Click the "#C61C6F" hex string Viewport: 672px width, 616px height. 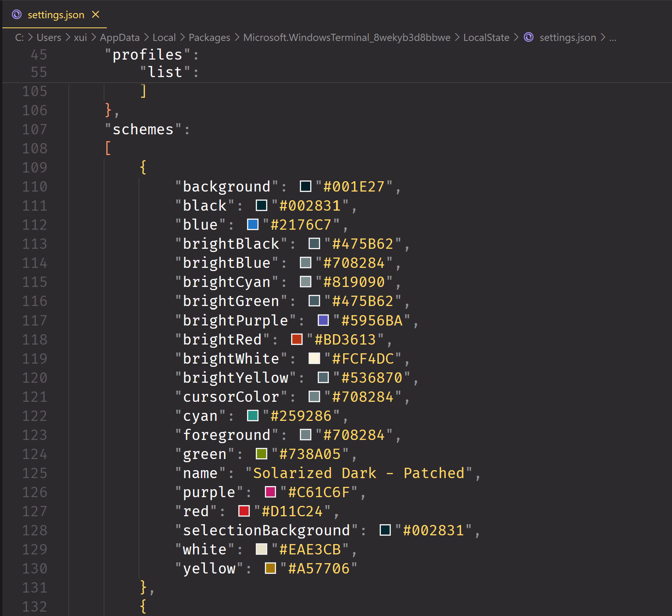pos(319,492)
